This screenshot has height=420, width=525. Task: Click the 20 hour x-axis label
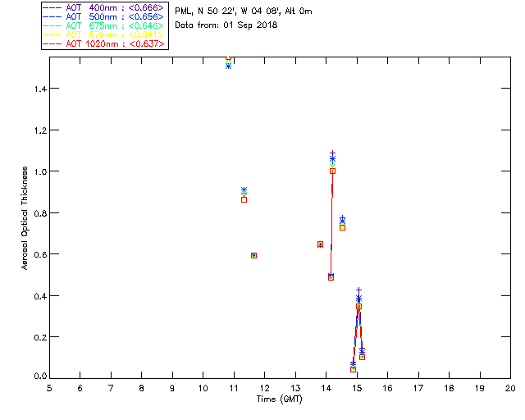(x=510, y=388)
